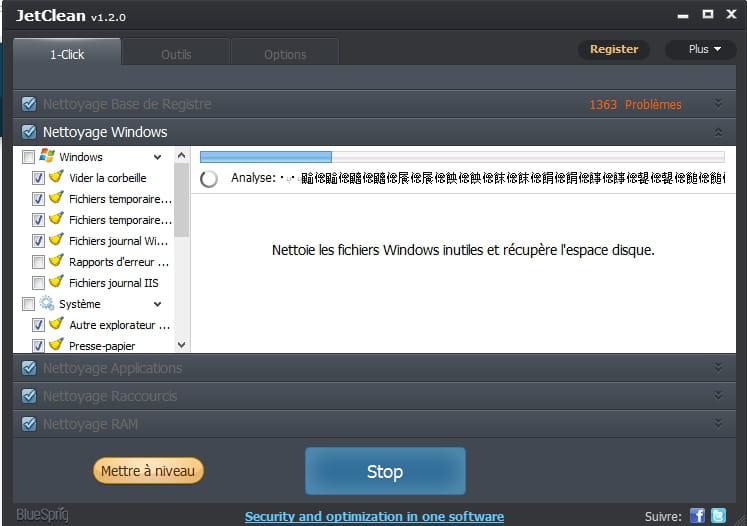Click broom icon beside Vider la corbeille

56,176
